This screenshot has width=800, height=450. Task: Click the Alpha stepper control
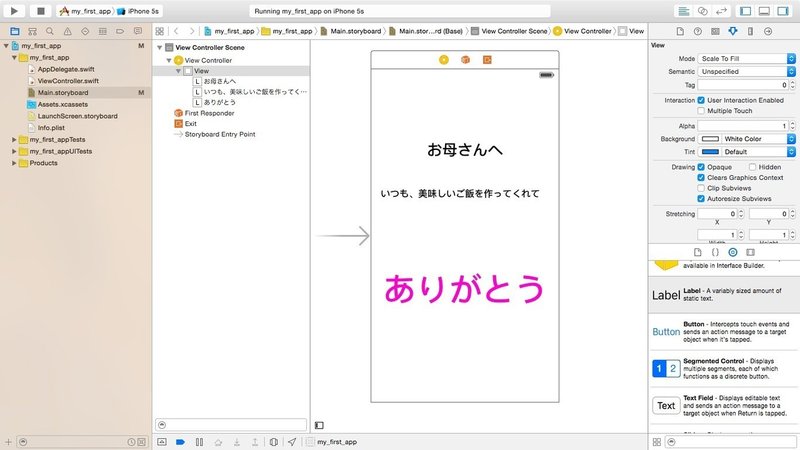coord(792,126)
